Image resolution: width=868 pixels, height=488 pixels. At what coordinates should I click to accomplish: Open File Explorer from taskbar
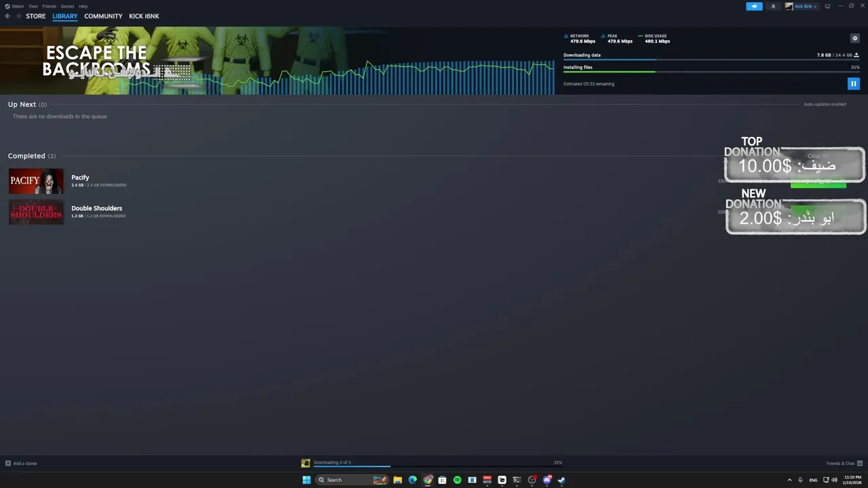tap(397, 480)
